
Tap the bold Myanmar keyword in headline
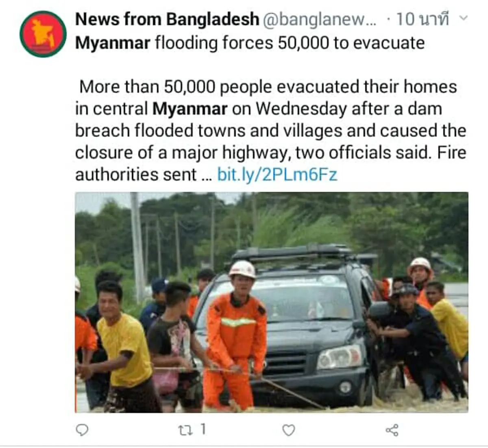coord(113,43)
